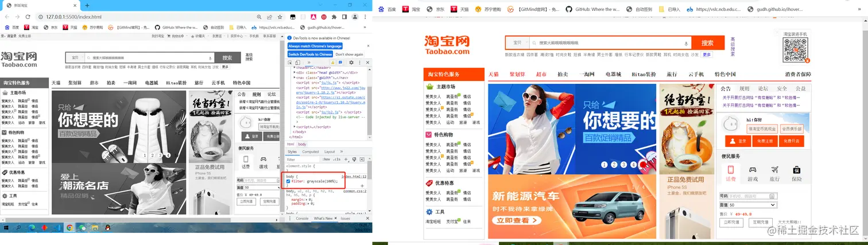868x245 pixels.
Task: Open the 宝贝 dropdown in grayscale page
Action: point(76,57)
